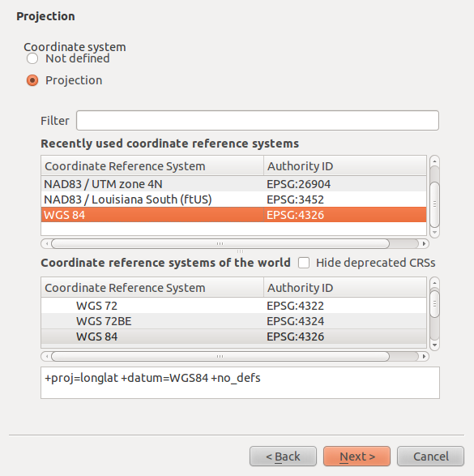The image size is (474, 476).
Task: Click the Next > button
Action: 357,456
